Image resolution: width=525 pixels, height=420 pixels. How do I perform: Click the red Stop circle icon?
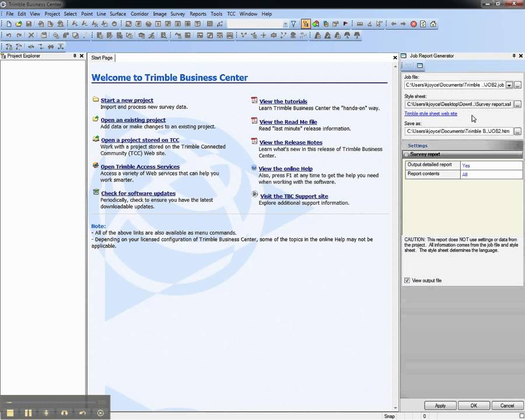point(414,24)
